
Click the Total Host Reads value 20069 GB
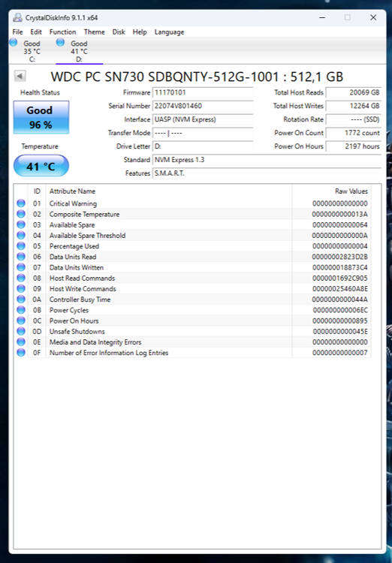(x=354, y=92)
